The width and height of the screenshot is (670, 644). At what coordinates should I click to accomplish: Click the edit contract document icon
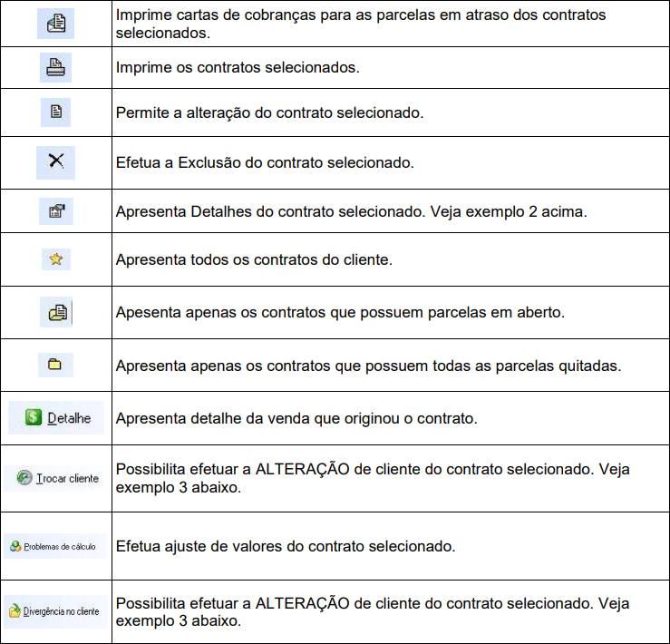(x=55, y=112)
